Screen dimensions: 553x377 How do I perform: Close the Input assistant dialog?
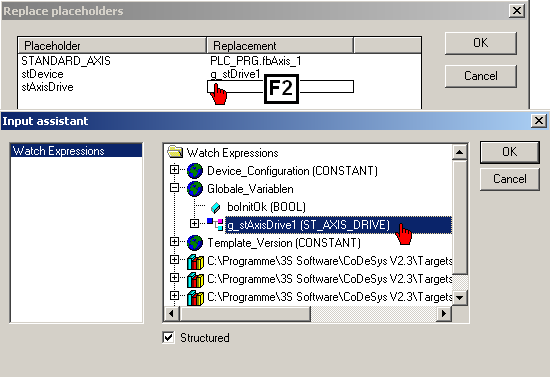click(539, 121)
